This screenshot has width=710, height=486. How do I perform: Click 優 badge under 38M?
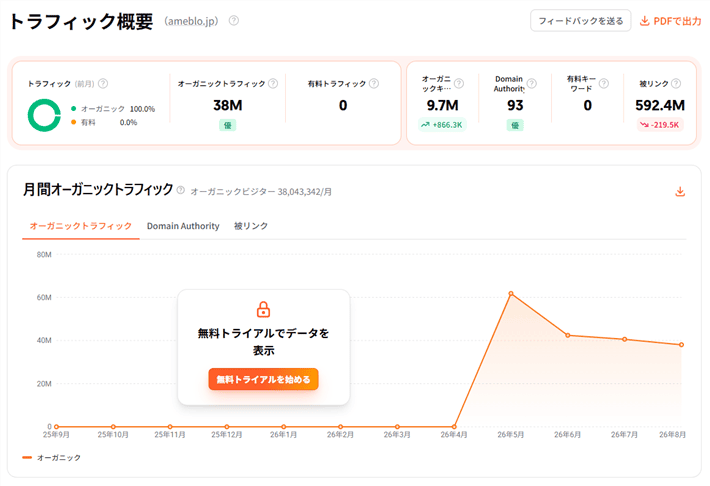pyautogui.click(x=228, y=125)
